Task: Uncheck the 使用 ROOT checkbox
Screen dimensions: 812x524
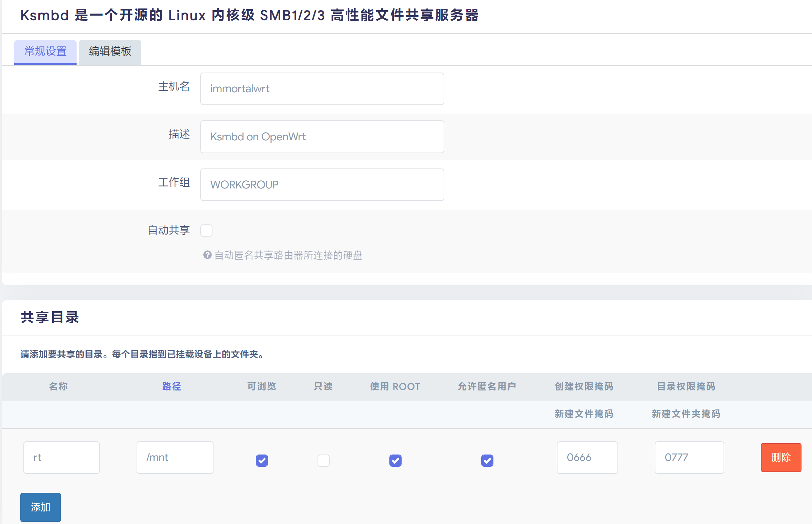Action: click(x=395, y=460)
